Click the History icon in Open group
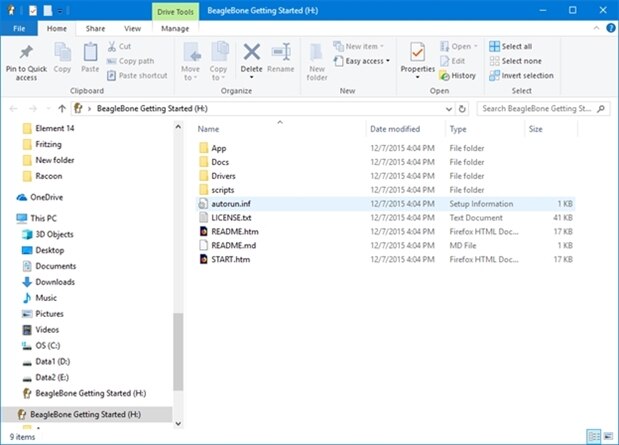Viewport: 619px width, 445px height. (457, 75)
